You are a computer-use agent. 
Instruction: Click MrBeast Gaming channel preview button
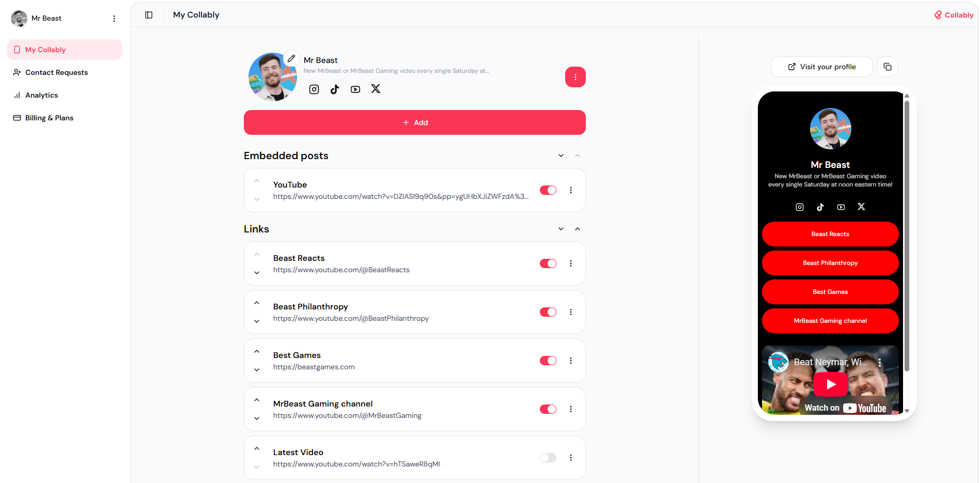click(830, 321)
